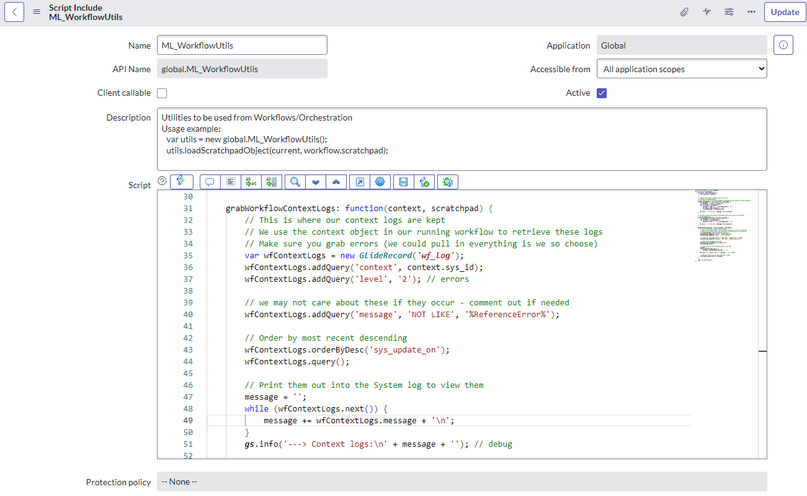Viewport: 807px width, 496px height.
Task: Click the addQuery('level', '2') line
Action: 357,279
